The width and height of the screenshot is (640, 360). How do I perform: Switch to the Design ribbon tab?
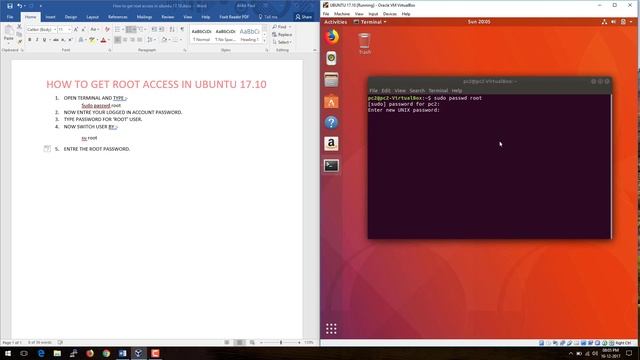point(71,17)
